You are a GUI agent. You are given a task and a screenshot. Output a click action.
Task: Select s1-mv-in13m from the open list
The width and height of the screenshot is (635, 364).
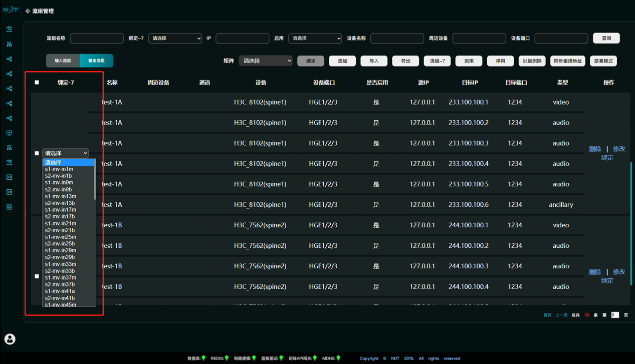click(61, 196)
